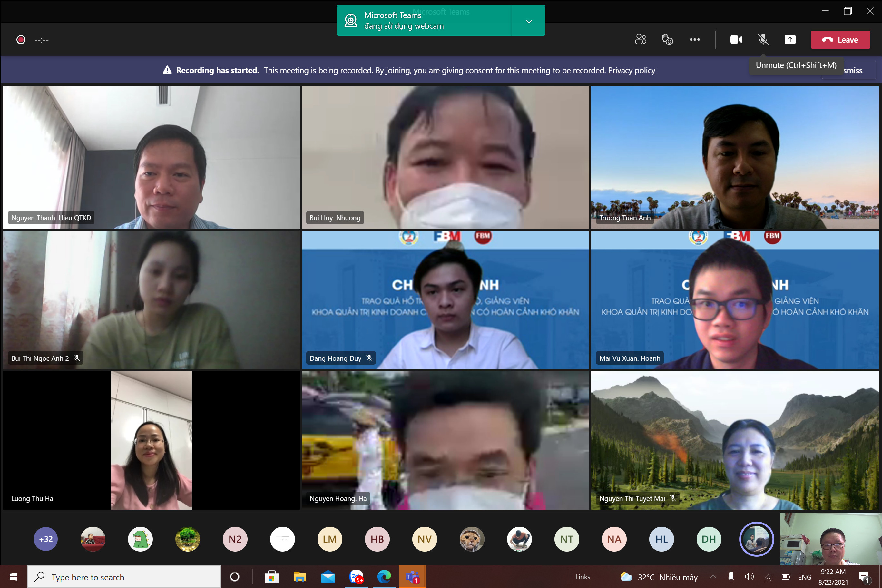Click the red sofa photo participant avatar
882x588 pixels.
coord(93,539)
